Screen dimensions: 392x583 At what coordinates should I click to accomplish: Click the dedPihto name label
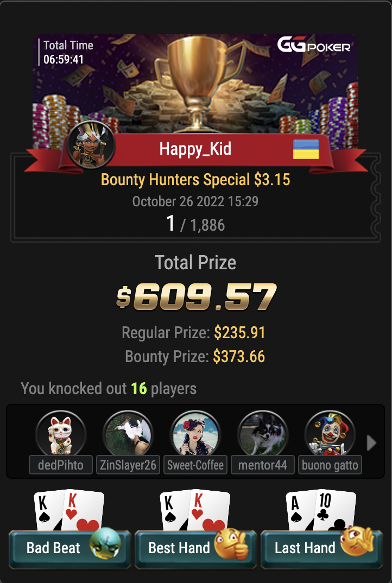pyautogui.click(x=61, y=465)
